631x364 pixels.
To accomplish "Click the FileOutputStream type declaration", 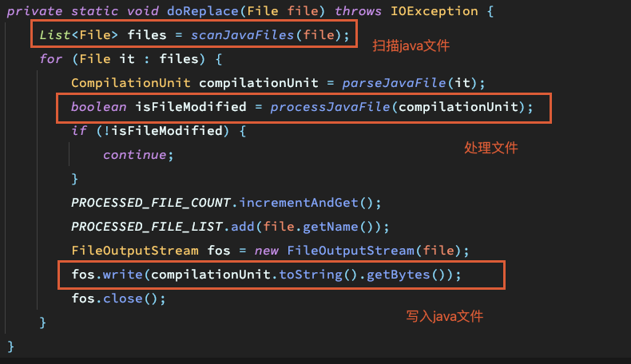I will (x=135, y=251).
